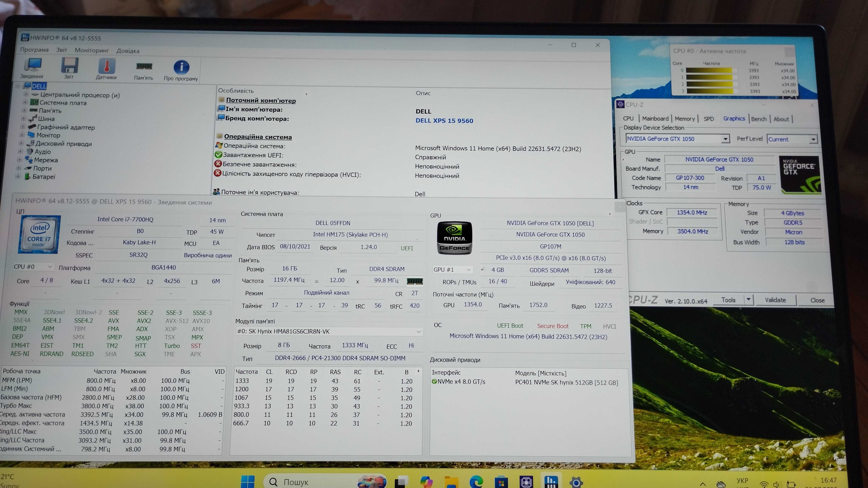This screenshot has width=868, height=488.
Task: Expand Дисковий приводи tree node
Action: (x=21, y=143)
